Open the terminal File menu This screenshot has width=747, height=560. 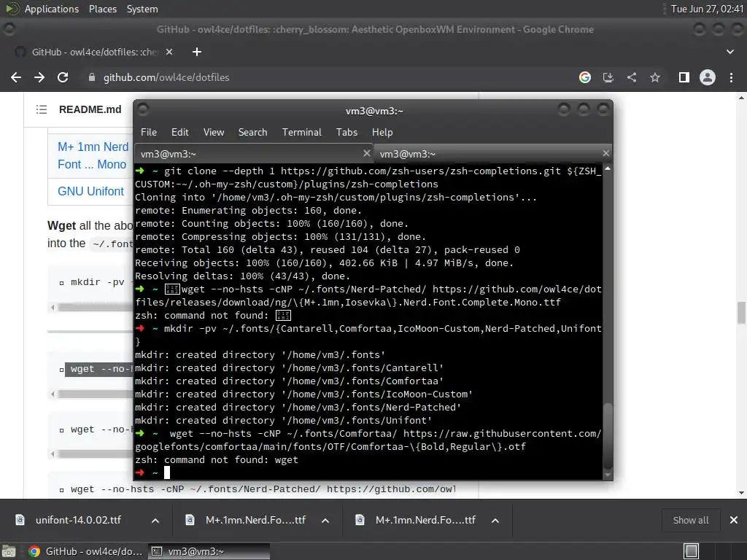[149, 133]
